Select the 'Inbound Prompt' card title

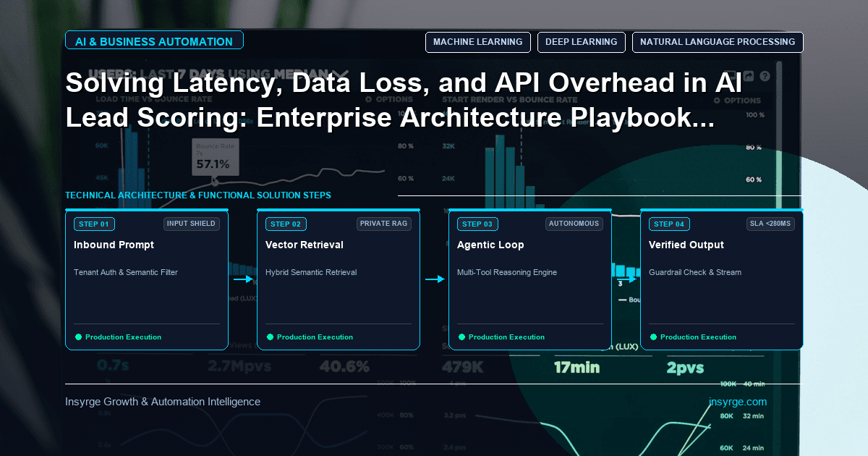pos(114,245)
